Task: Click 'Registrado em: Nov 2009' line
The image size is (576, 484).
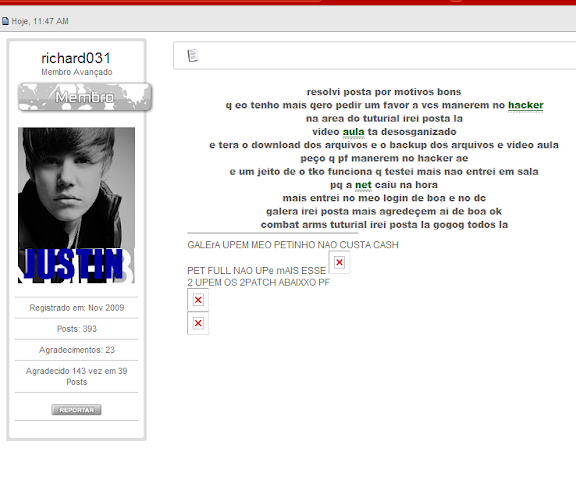Action: click(77, 308)
